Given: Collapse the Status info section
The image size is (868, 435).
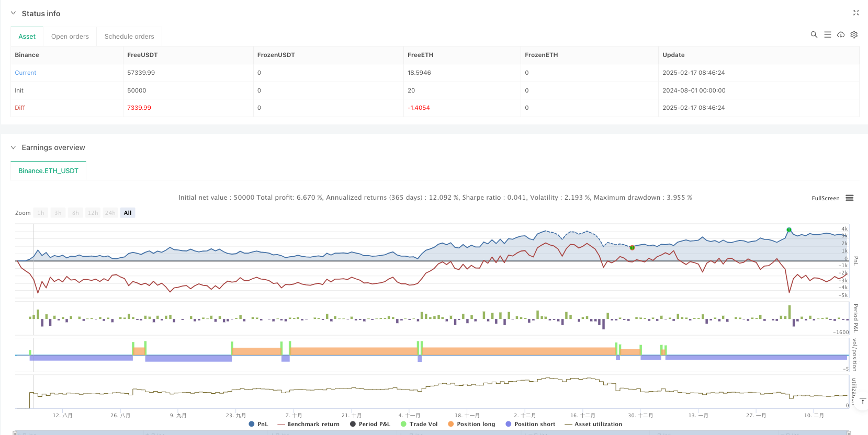Looking at the screenshot, I should click(x=14, y=14).
